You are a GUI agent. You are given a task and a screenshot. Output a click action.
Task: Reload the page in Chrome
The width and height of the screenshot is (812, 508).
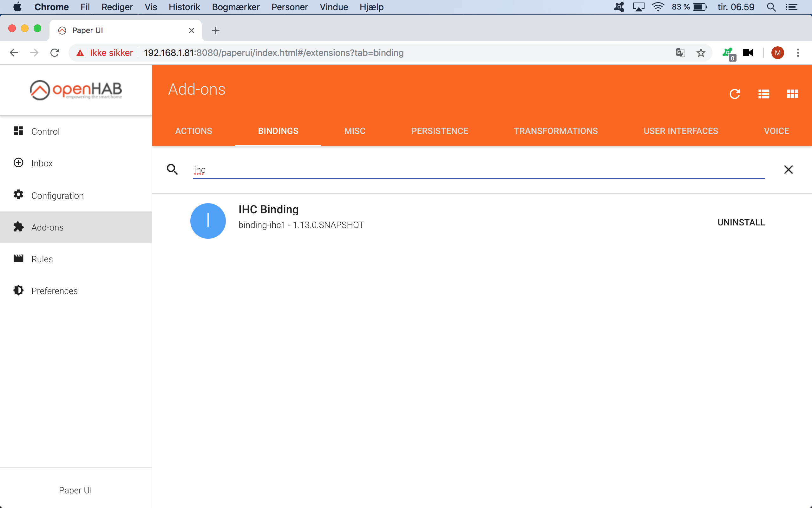55,53
